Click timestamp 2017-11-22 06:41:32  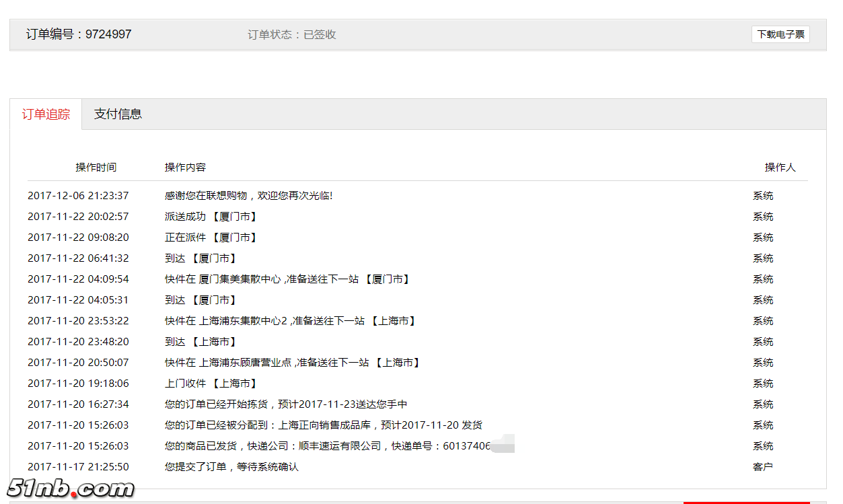[78, 258]
